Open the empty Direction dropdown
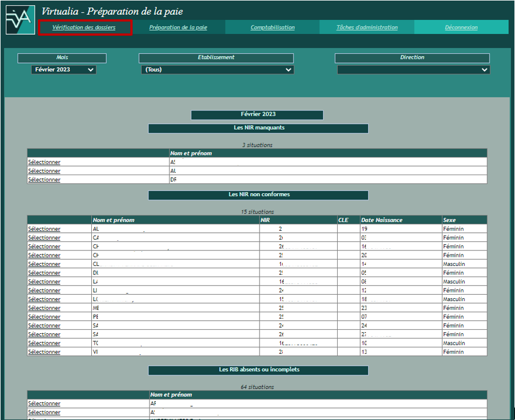The width and height of the screenshot is (515, 420). 413,70
